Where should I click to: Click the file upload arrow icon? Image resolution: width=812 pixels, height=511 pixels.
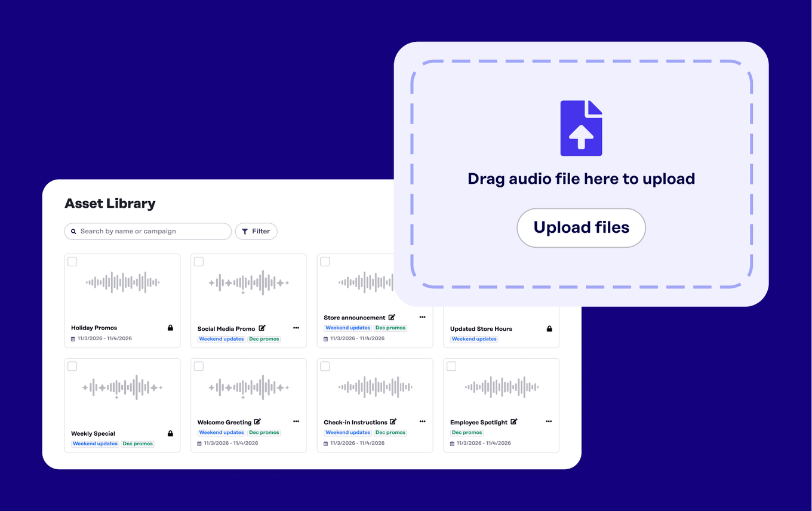click(x=581, y=128)
